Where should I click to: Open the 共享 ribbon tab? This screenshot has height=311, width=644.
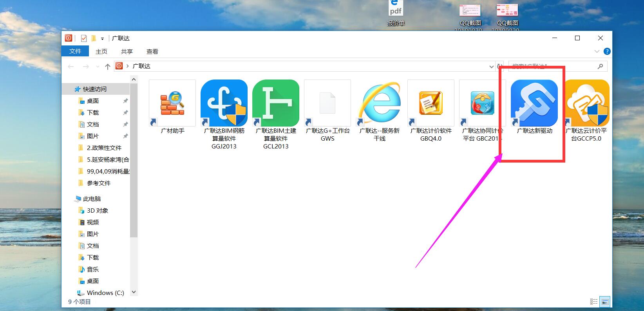pyautogui.click(x=127, y=51)
